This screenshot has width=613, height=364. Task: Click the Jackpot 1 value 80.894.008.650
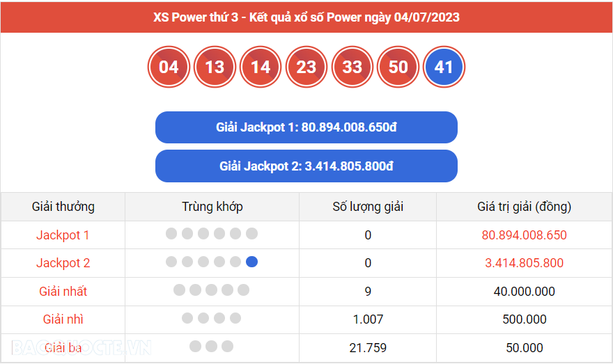[525, 235]
